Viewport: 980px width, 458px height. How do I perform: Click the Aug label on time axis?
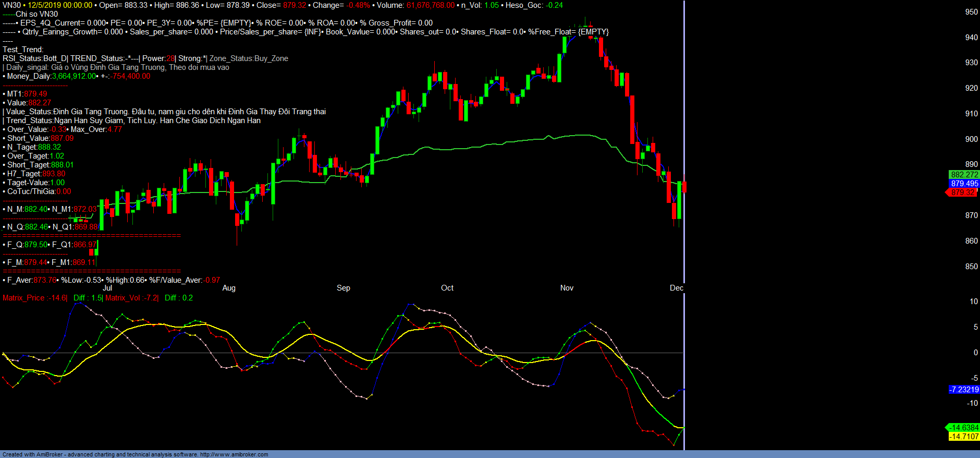point(229,288)
